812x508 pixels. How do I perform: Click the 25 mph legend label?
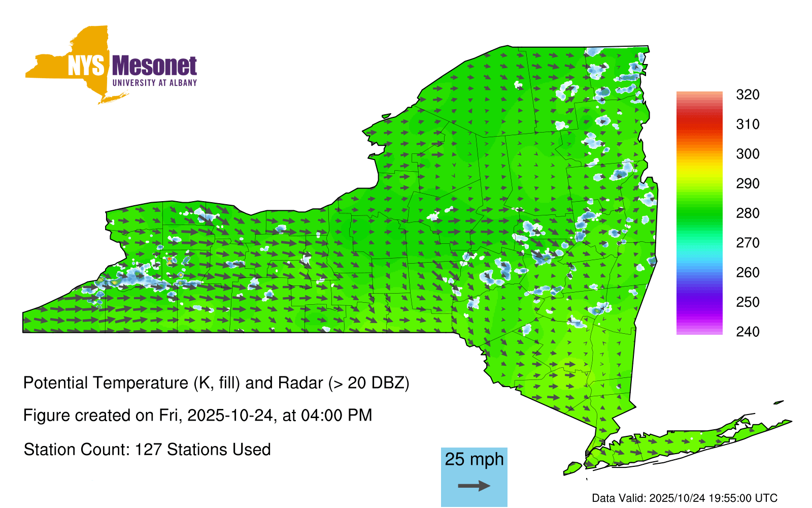point(474,459)
